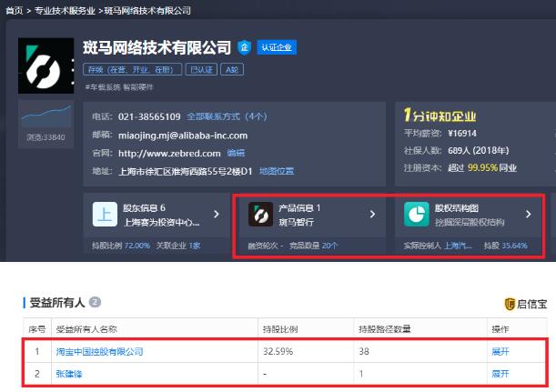
Task: Click the 1分钟知企业 heading
Action: tap(440, 116)
